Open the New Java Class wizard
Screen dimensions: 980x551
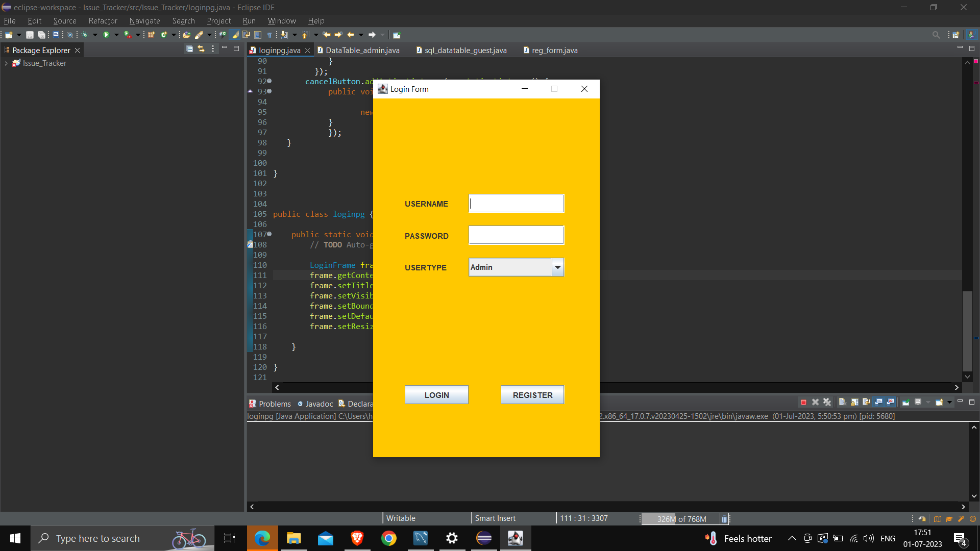point(162,35)
